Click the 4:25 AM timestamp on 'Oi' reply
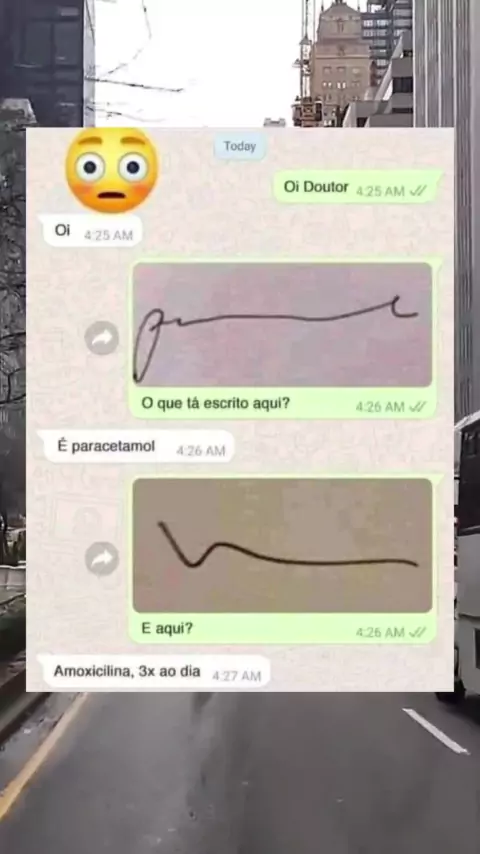Screen dimensions: 480x854 click(108, 235)
